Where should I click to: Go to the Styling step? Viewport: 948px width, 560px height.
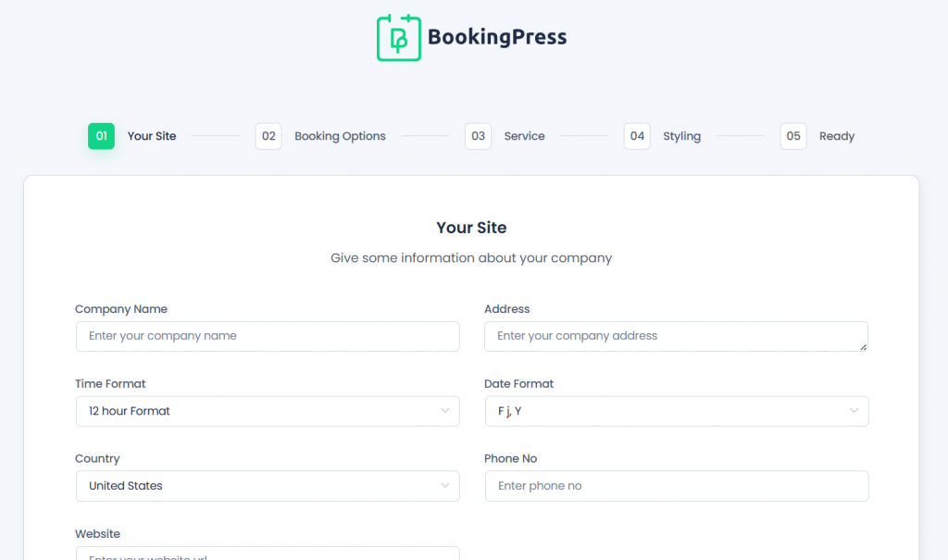point(682,135)
